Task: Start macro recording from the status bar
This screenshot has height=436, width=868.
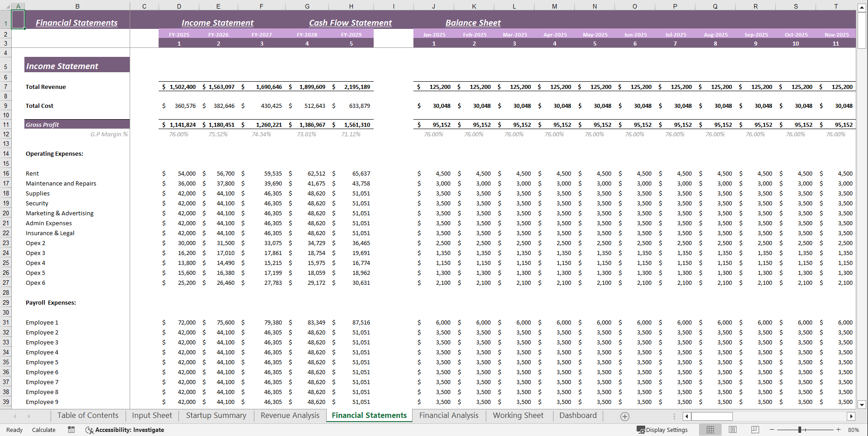Action: coord(71,430)
